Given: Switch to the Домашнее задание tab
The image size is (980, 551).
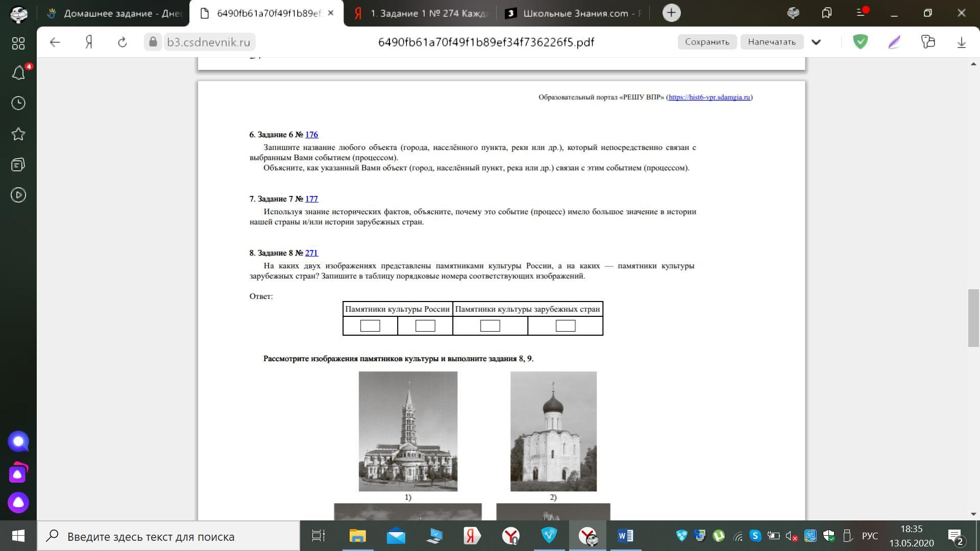Looking at the screenshot, I should pyautogui.click(x=114, y=13).
